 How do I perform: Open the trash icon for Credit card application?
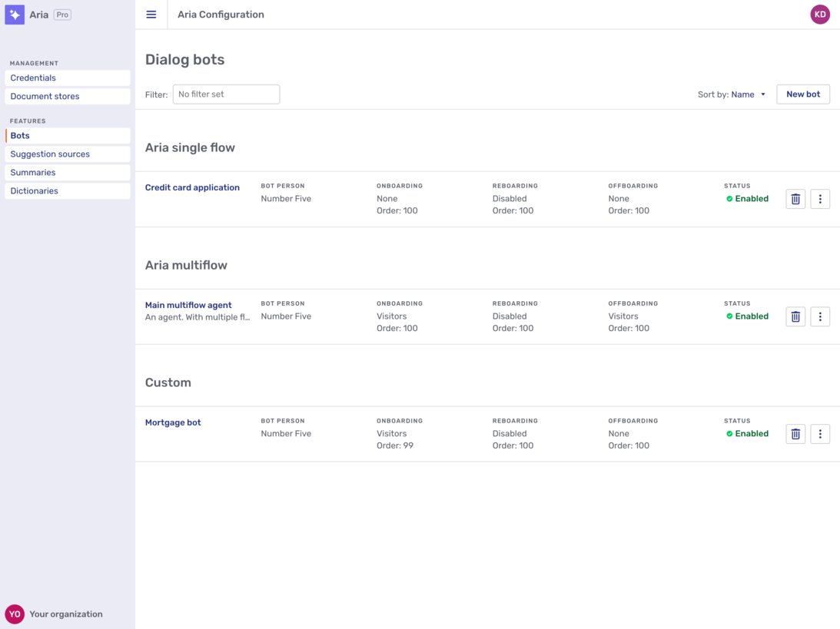coord(795,198)
